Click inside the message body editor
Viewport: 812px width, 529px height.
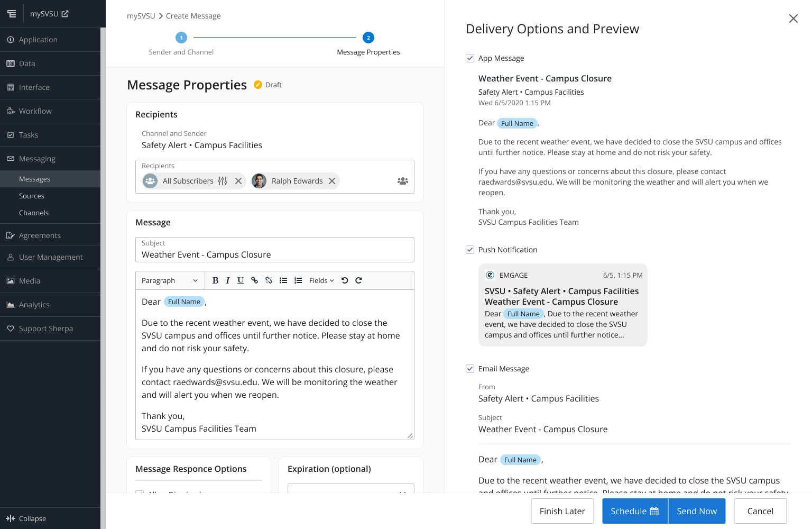click(275, 365)
